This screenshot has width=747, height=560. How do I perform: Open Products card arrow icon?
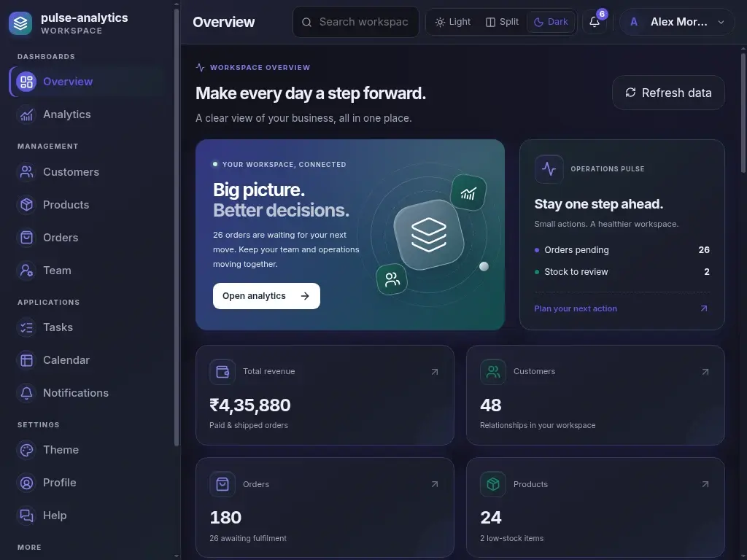point(705,484)
